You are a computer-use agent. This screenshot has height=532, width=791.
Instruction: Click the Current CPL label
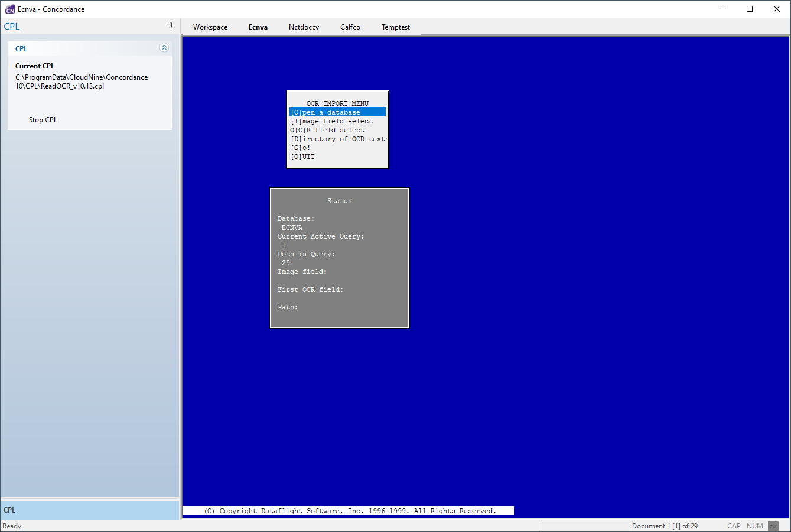(x=35, y=66)
